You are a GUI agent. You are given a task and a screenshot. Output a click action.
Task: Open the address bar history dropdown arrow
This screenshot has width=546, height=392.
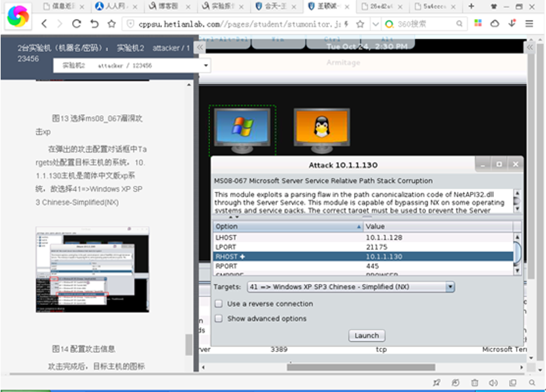coord(375,24)
